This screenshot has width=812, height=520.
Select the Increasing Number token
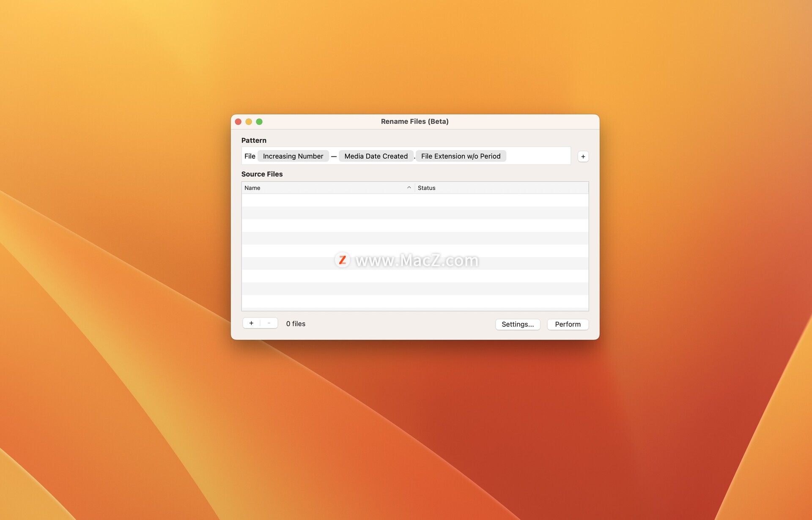(x=293, y=156)
